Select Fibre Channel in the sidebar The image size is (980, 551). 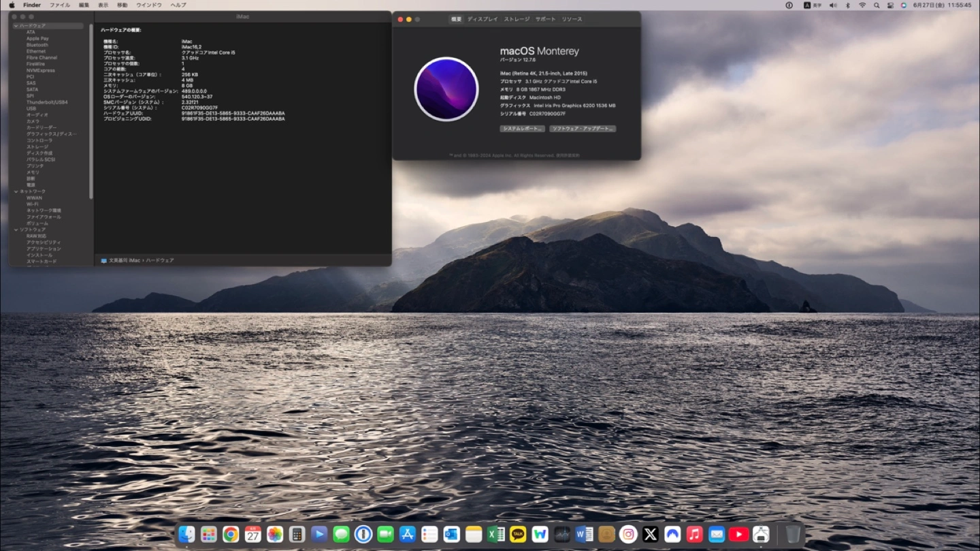42,57
